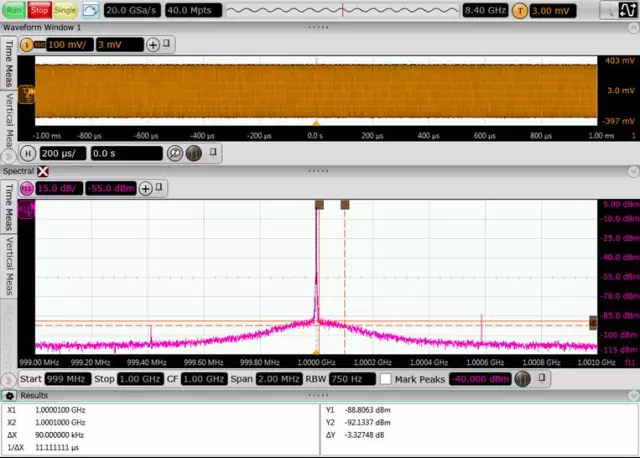Add a spectral function with the plus icon

coord(146,188)
